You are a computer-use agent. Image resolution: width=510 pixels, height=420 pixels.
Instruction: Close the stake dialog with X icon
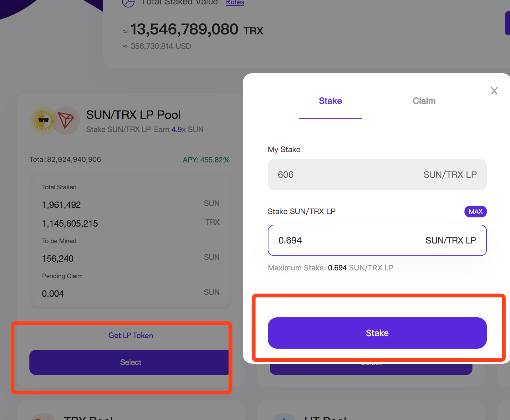(x=494, y=91)
